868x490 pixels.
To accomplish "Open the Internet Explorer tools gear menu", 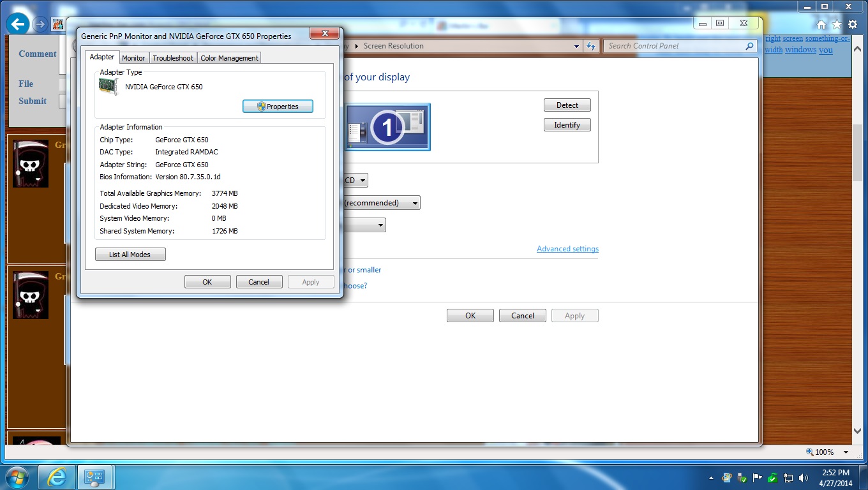I will pos(853,24).
